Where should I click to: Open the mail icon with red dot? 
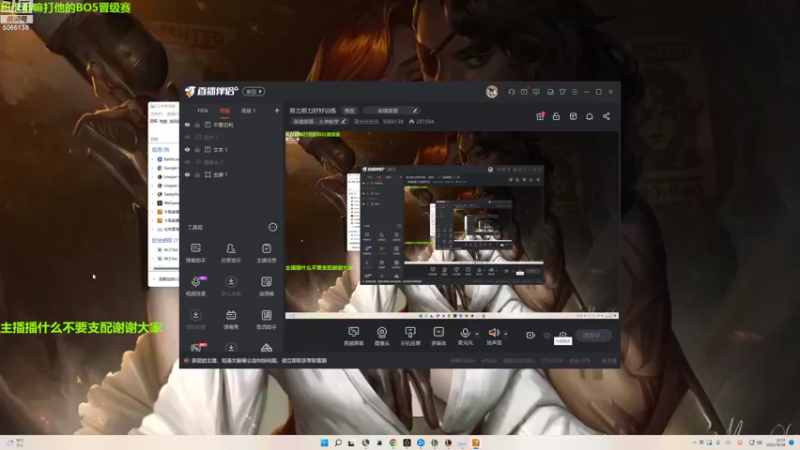tap(524, 92)
